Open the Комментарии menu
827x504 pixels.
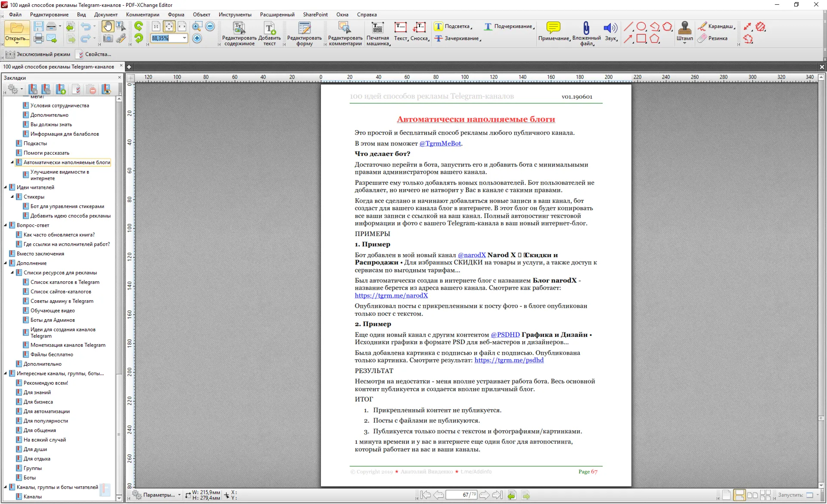143,15
